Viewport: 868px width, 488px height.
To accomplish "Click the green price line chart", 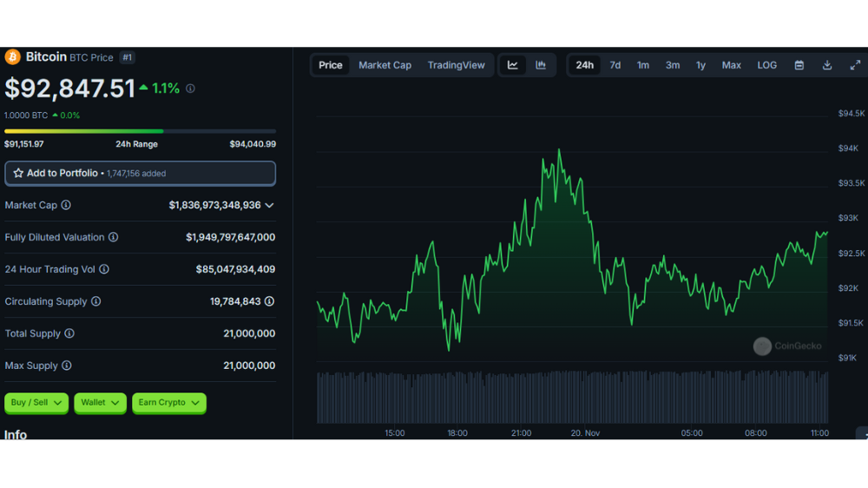I will [572, 249].
